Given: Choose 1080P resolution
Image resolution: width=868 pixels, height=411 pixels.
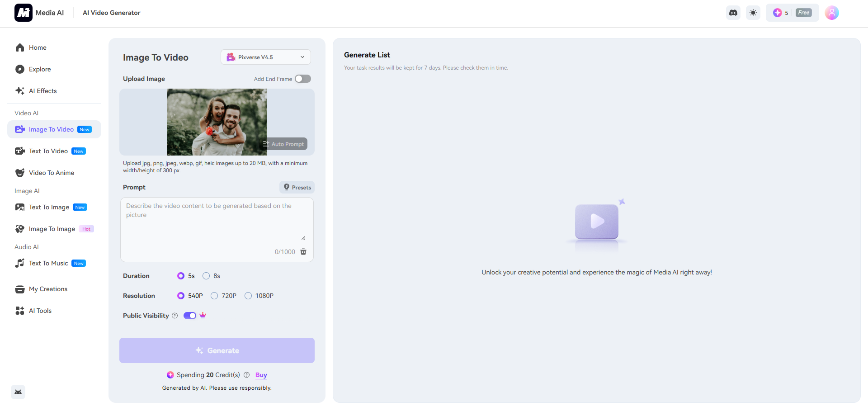Looking at the screenshot, I should pyautogui.click(x=248, y=296).
